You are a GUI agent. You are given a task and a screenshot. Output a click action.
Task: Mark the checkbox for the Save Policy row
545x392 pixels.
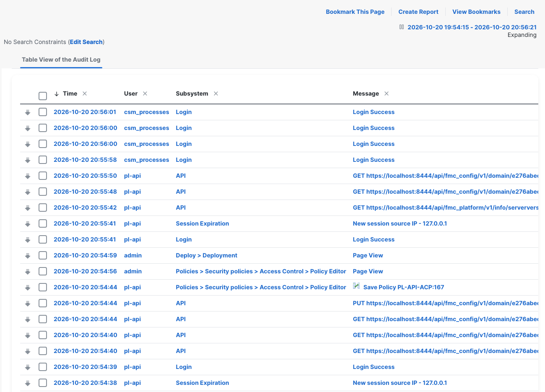(43, 287)
